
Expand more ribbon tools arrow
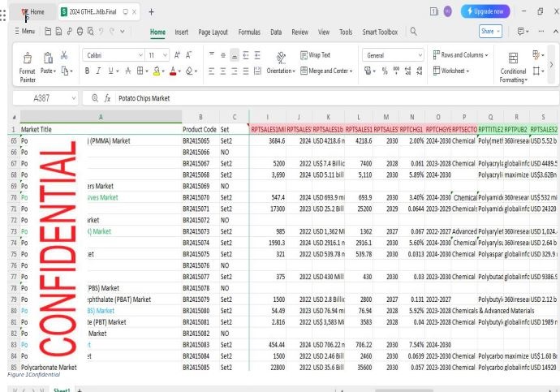coord(551,65)
